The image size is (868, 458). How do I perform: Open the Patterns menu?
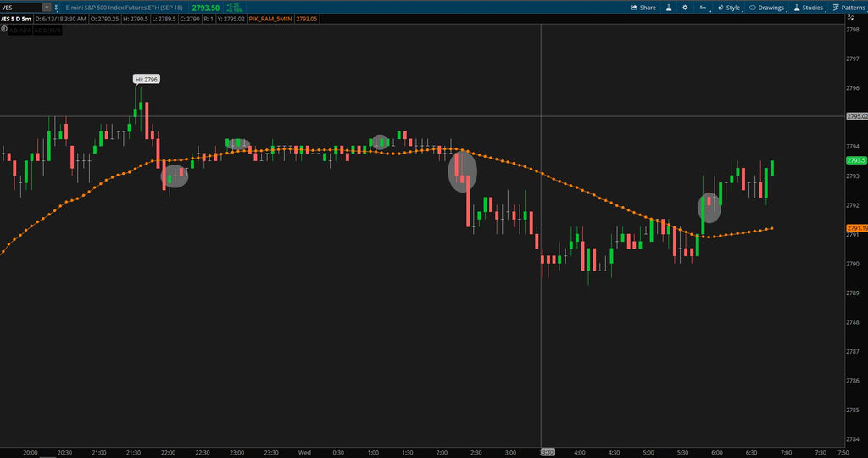click(x=849, y=8)
